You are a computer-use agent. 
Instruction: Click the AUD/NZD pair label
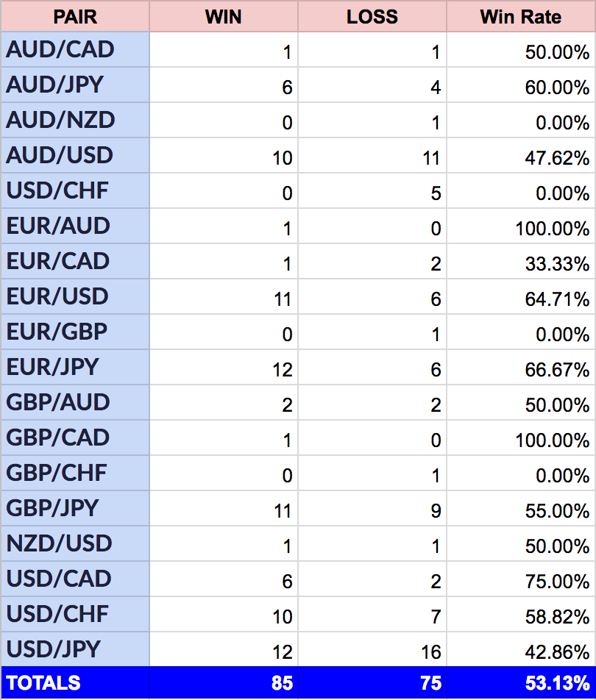coord(60,120)
